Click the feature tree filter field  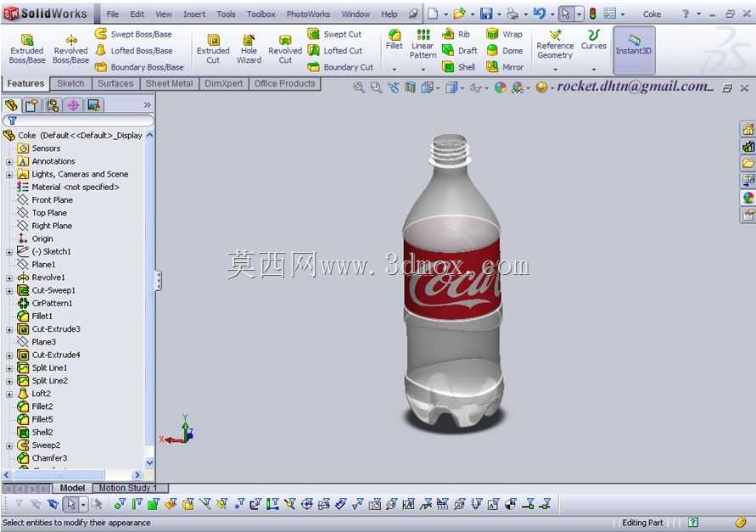[78, 120]
